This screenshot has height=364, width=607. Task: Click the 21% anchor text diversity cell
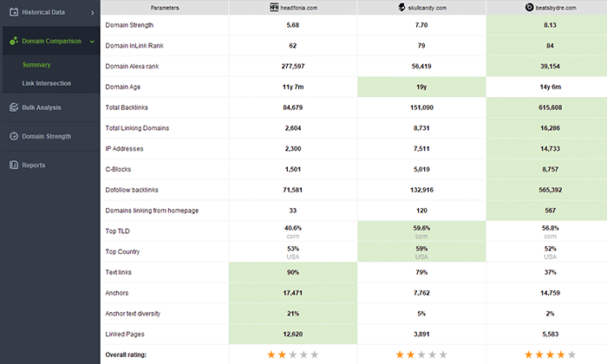(x=293, y=314)
